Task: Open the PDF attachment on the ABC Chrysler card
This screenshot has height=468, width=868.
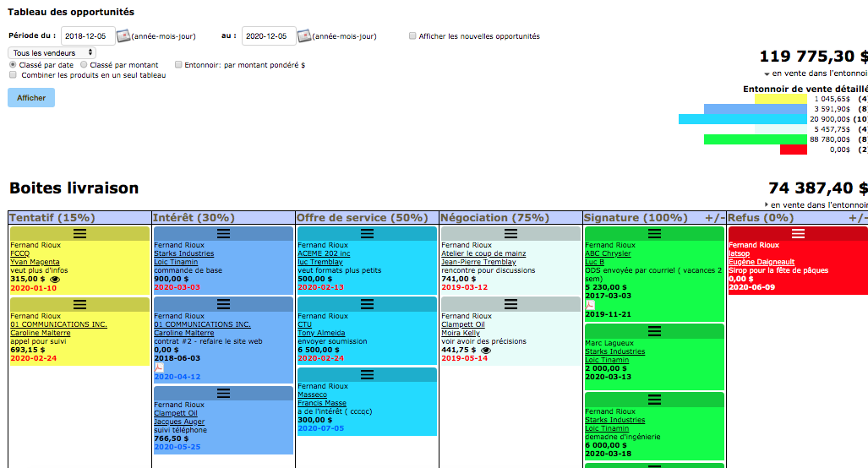Action: coord(590,304)
